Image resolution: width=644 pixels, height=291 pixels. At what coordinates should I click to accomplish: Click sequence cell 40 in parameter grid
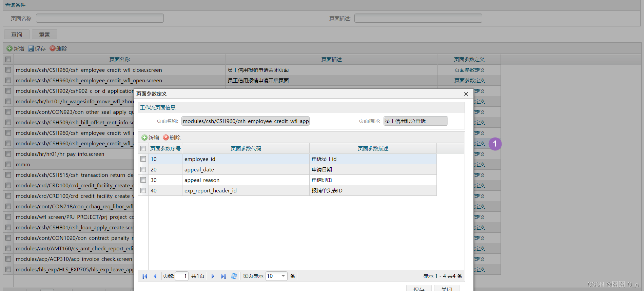[165, 190]
